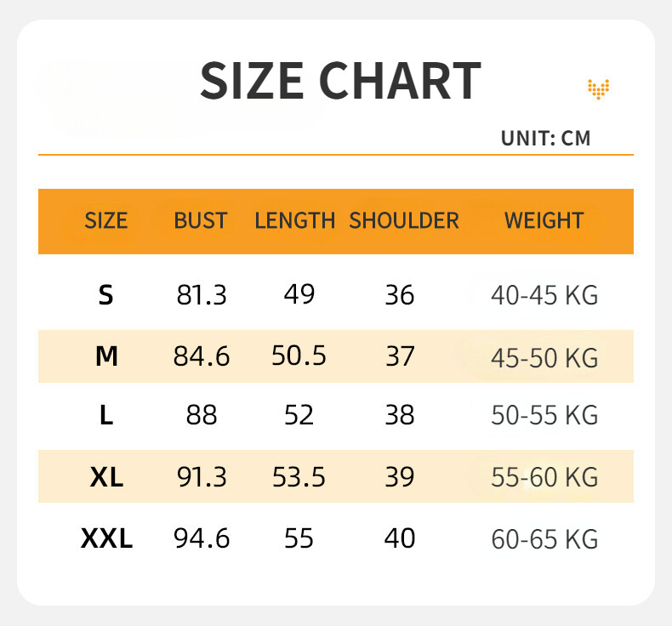
Task: Choose size S row label
Action: coord(105,295)
